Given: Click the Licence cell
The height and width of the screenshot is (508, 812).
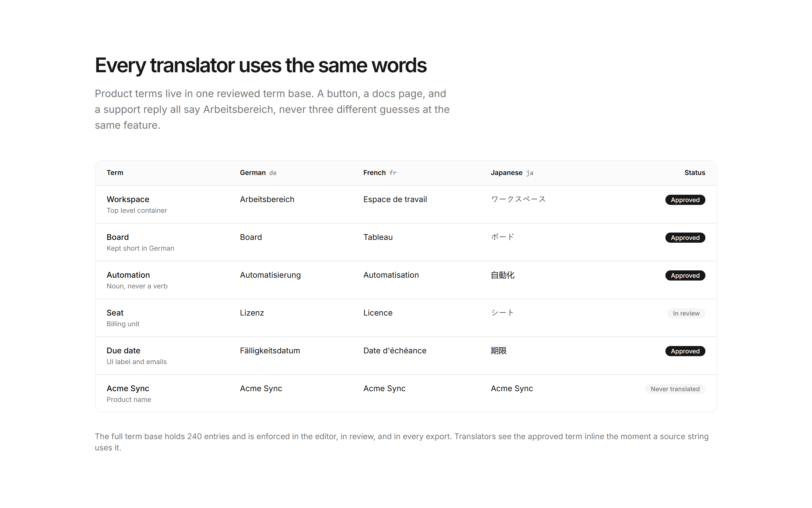Looking at the screenshot, I should pos(378,313).
